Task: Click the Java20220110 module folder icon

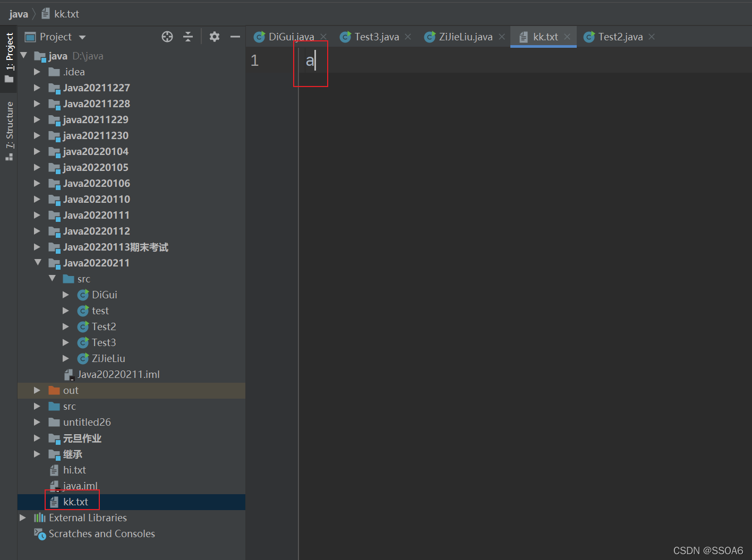Action: 54,200
